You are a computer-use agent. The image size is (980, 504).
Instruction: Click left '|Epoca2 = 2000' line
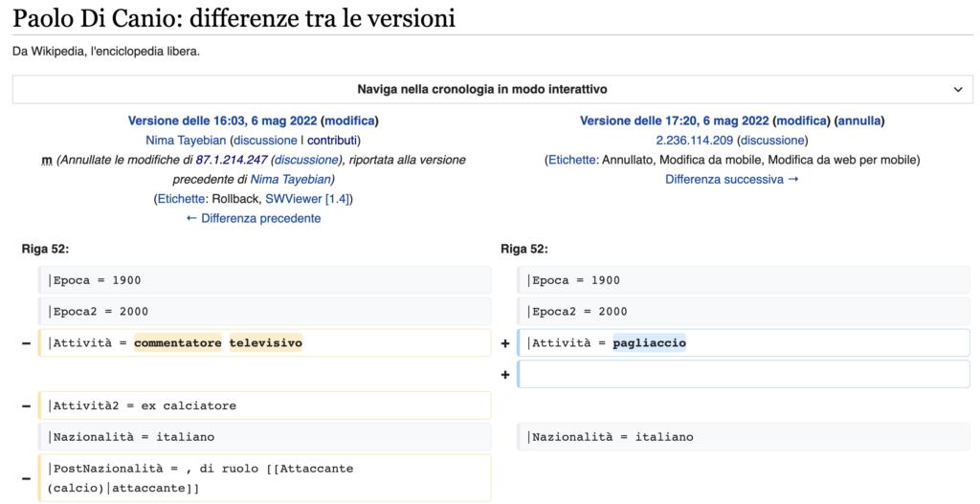264,312
